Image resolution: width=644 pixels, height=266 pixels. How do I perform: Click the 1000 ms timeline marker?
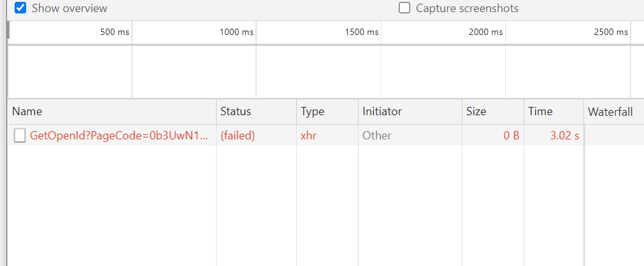click(x=236, y=32)
